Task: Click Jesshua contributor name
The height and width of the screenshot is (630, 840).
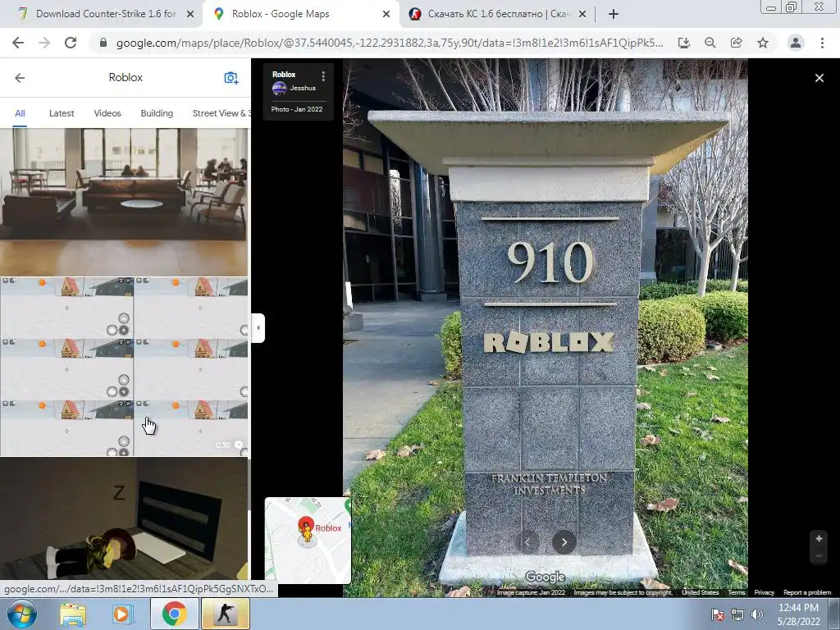Action: pyautogui.click(x=303, y=88)
